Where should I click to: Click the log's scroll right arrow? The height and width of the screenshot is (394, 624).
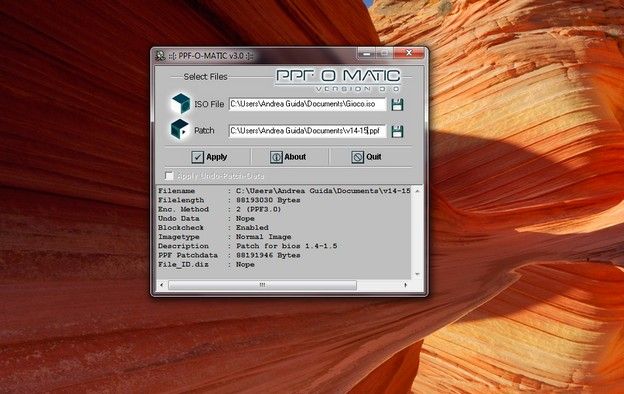(x=406, y=285)
